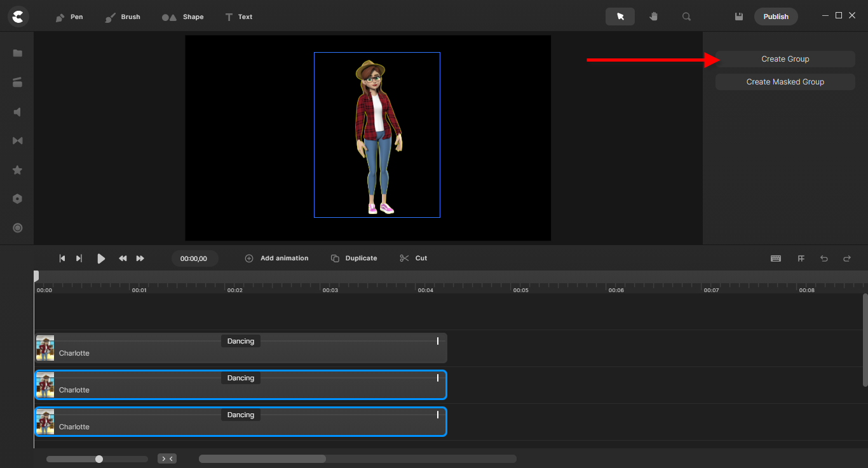This screenshot has height=468, width=868.
Task: Click the playhead handle at 00:00
Action: pos(36,276)
